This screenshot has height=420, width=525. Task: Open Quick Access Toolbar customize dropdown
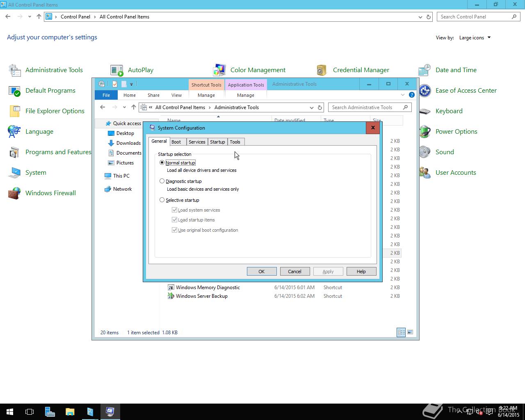131,84
